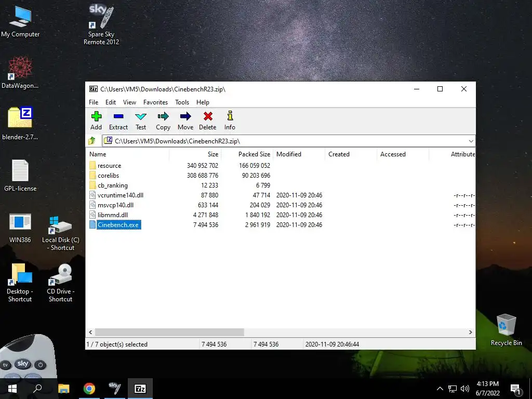
Task: Open blender-2.7 archive on desktop
Action: (20, 124)
